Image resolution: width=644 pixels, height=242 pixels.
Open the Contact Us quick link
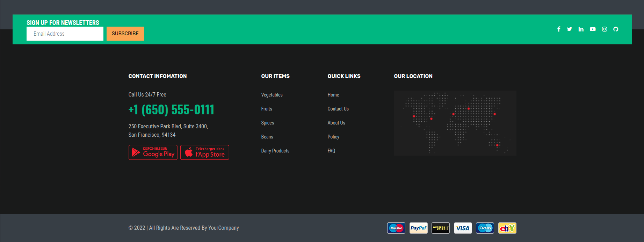(x=338, y=109)
